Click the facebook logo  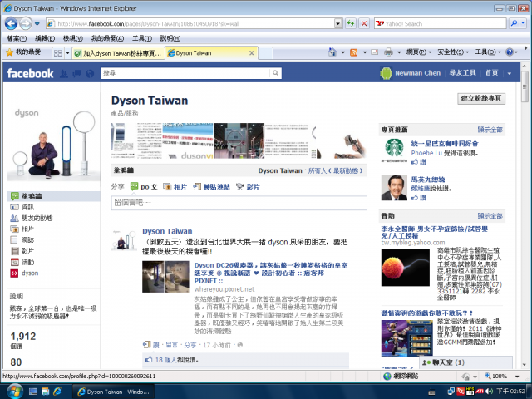30,73
